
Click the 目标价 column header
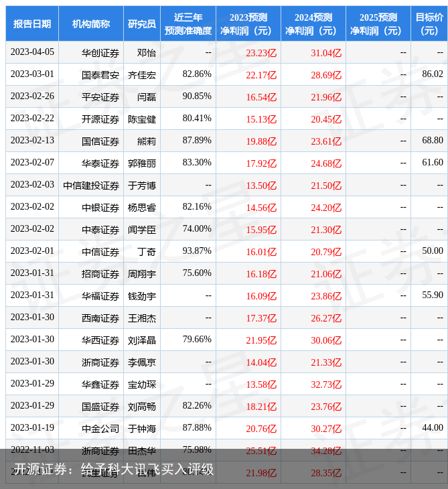click(429, 23)
